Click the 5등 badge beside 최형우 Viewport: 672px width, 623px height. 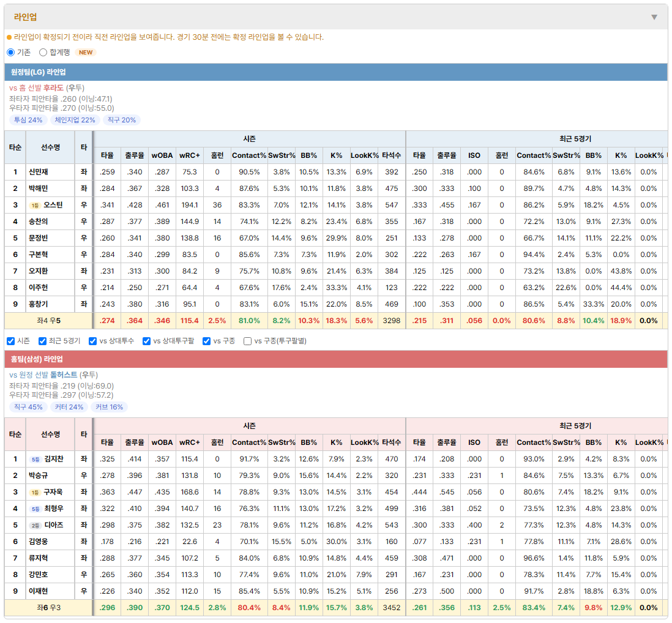[35, 509]
